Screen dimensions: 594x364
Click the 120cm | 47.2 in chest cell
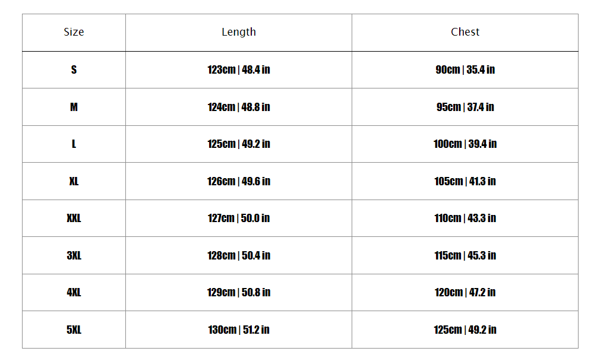(465, 292)
